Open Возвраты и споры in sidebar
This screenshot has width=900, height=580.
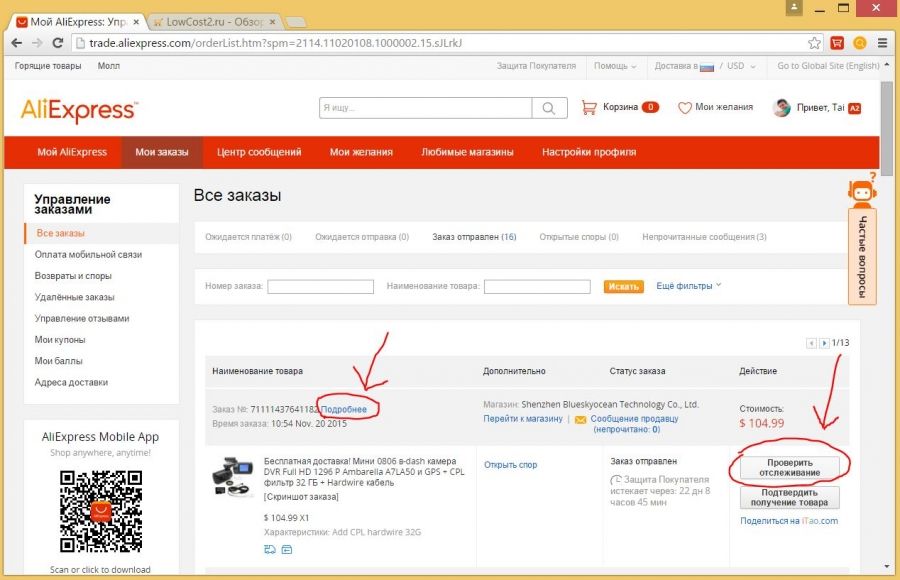click(74, 276)
